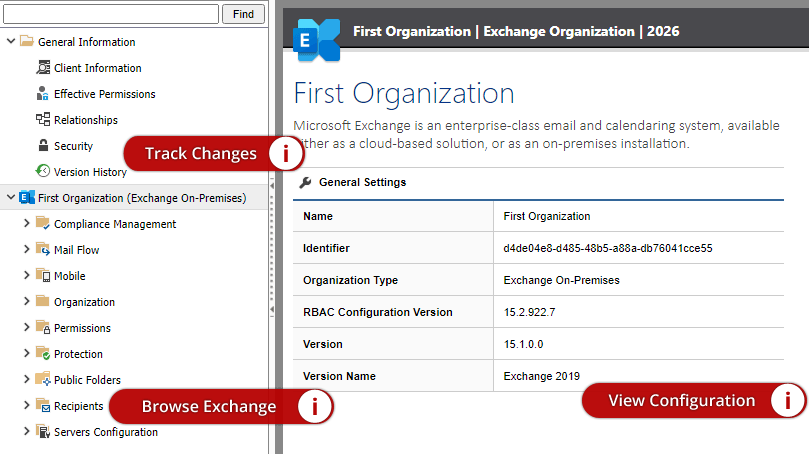The height and width of the screenshot is (454, 809).
Task: Click the First Organization page title
Action: (404, 94)
